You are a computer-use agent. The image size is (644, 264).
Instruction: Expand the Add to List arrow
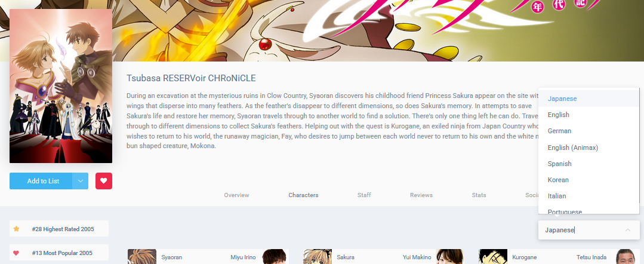(x=80, y=181)
